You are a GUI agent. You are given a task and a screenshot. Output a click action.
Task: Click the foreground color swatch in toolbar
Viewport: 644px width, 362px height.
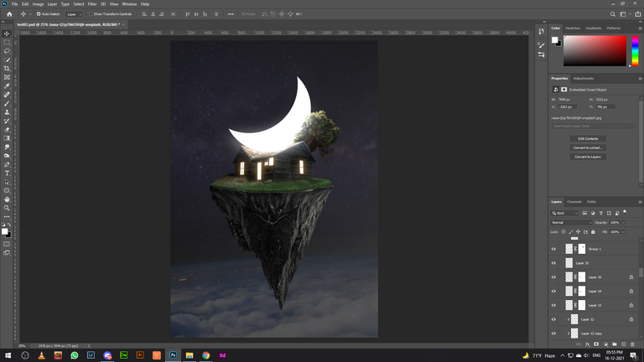pyautogui.click(x=4, y=231)
